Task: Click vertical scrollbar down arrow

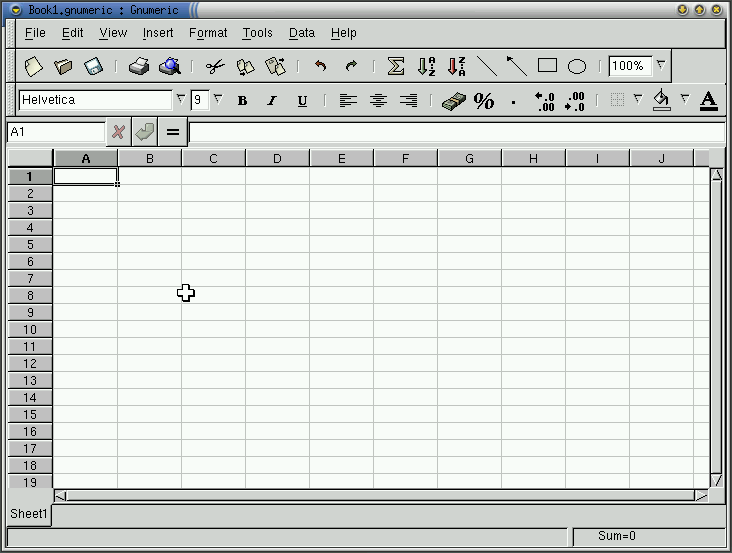Action: click(x=717, y=480)
